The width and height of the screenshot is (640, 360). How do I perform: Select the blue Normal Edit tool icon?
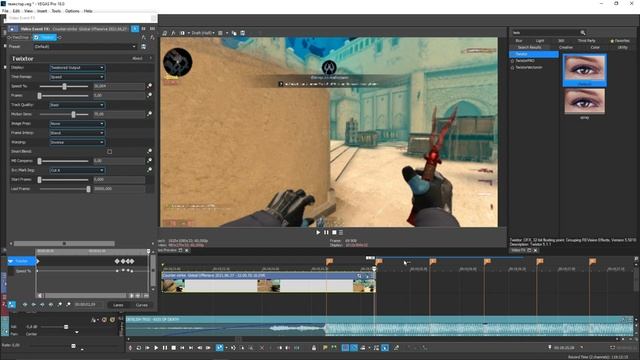[220, 348]
